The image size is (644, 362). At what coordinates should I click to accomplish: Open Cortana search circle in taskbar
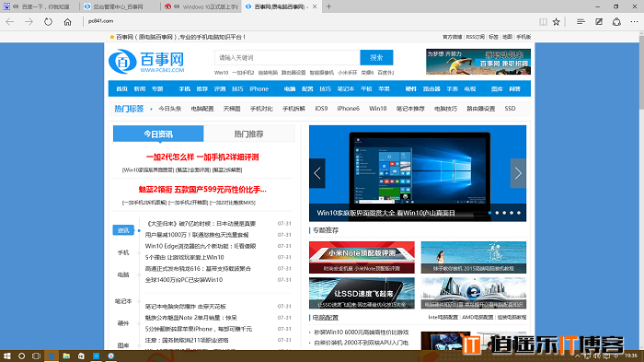pyautogui.click(x=21, y=356)
